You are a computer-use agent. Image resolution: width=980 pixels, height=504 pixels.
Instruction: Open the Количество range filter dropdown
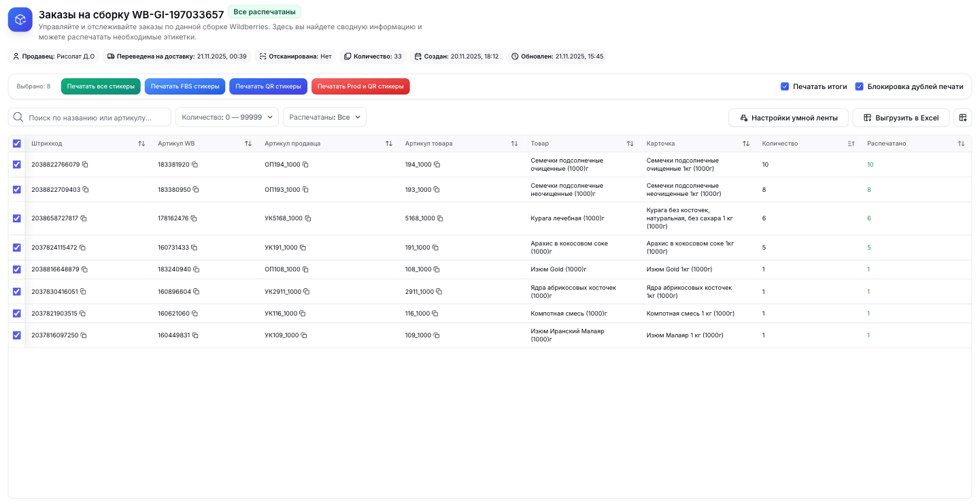(226, 117)
